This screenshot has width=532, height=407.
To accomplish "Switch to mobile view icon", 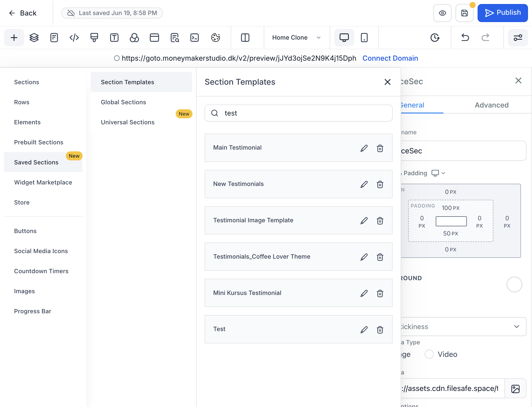I will [x=364, y=38].
